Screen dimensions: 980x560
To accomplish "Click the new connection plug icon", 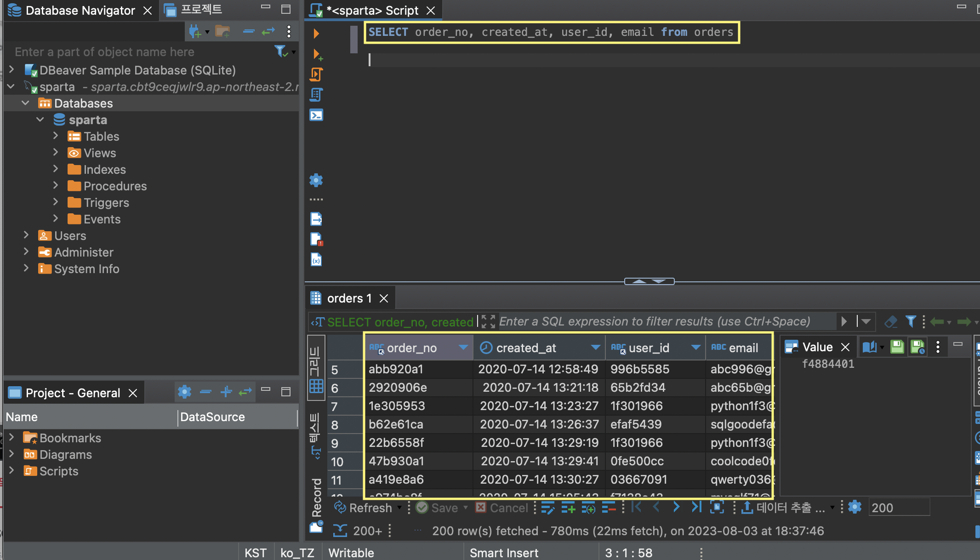I will coord(195,31).
